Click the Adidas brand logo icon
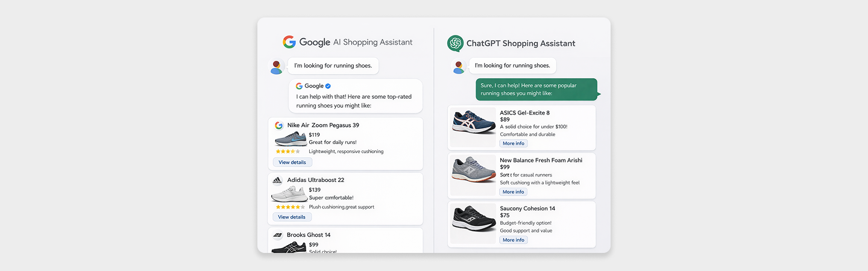 click(277, 180)
